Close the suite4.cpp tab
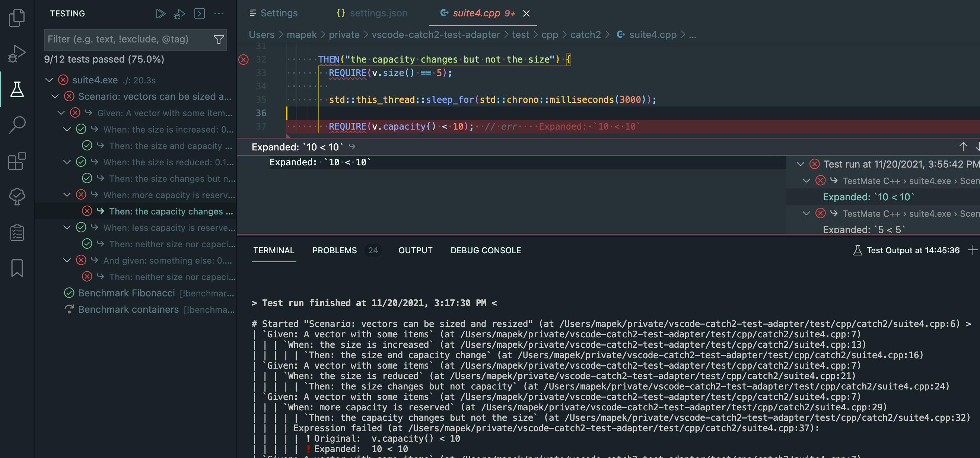The width and height of the screenshot is (980, 458). click(x=526, y=13)
